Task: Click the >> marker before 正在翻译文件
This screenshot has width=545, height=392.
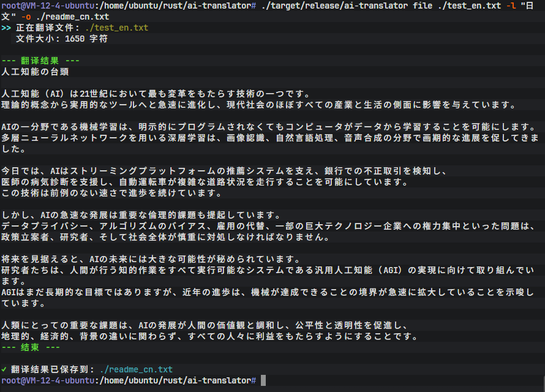Action: click(6, 28)
